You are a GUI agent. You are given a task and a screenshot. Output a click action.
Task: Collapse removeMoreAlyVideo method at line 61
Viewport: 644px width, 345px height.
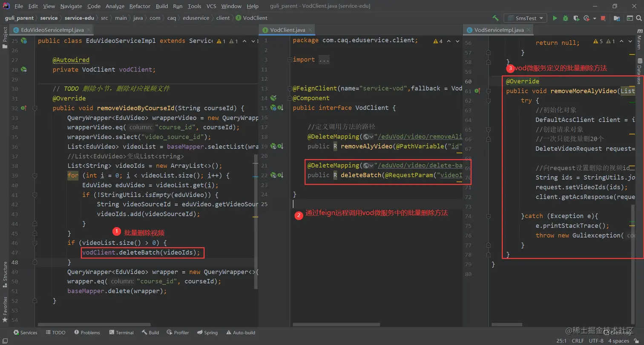[x=489, y=91]
